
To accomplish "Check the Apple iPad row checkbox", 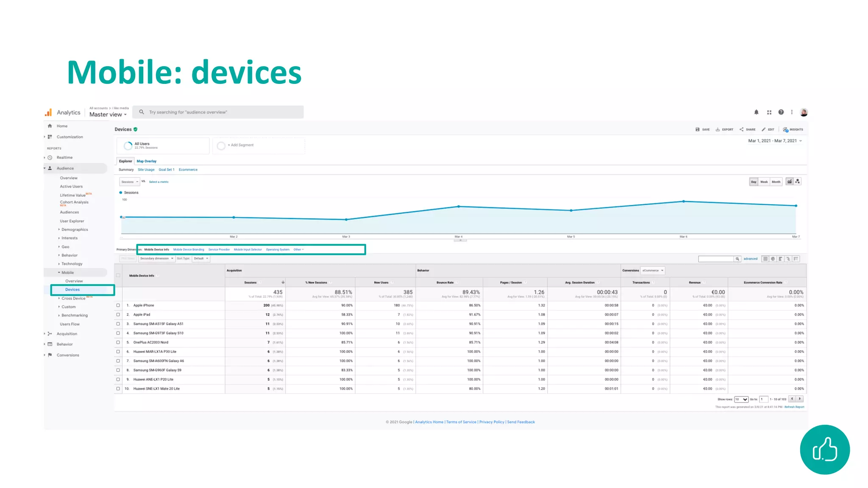I will click(x=118, y=315).
